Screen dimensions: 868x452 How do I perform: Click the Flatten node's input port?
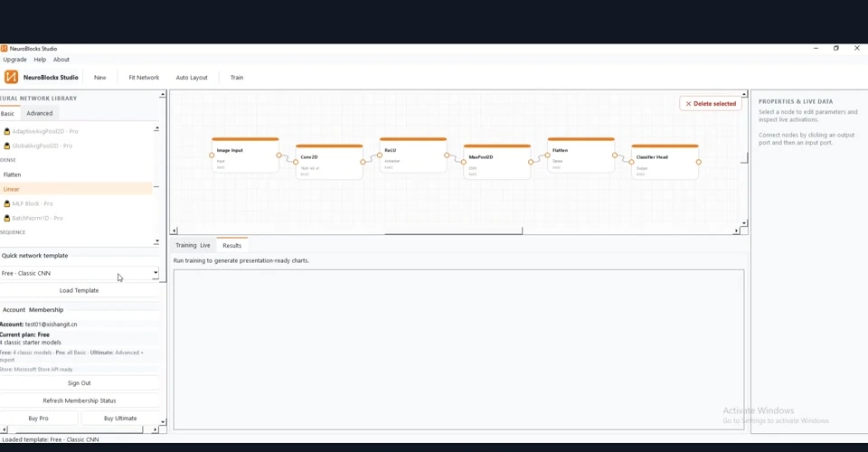click(548, 155)
